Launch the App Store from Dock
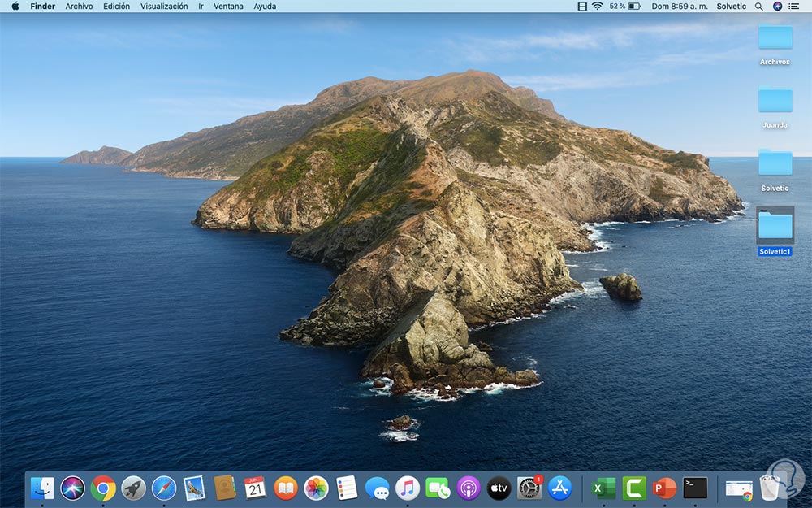812x508 pixels. (560, 488)
